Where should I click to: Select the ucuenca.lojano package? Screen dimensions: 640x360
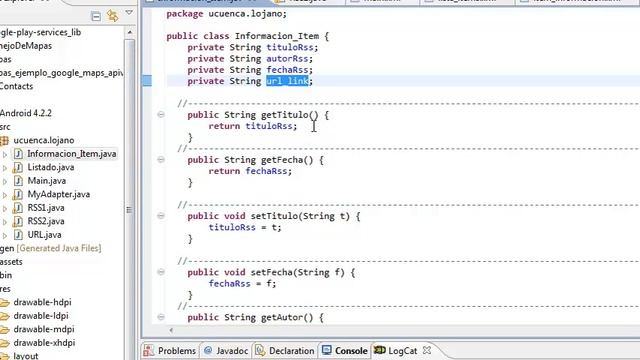coord(44,140)
